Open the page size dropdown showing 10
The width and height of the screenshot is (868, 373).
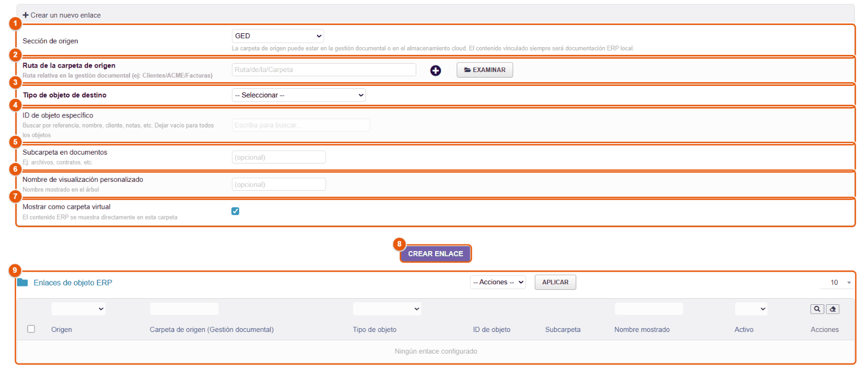[x=837, y=283]
